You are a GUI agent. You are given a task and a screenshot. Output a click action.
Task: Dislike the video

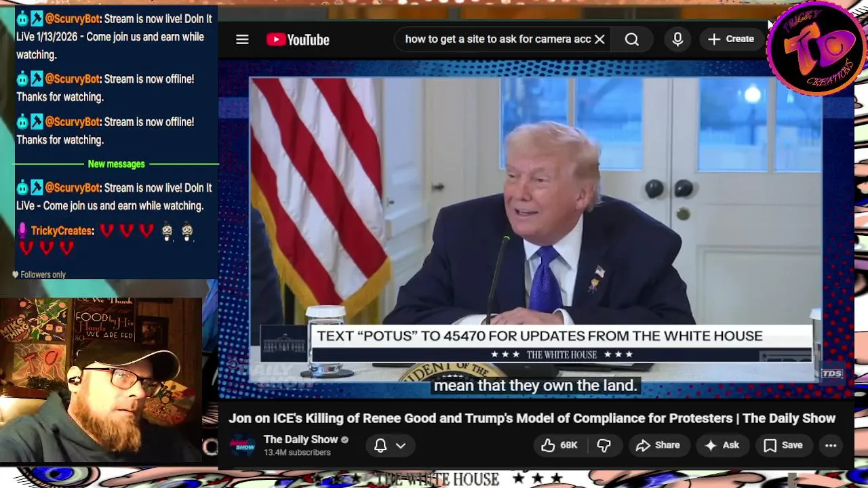point(604,445)
